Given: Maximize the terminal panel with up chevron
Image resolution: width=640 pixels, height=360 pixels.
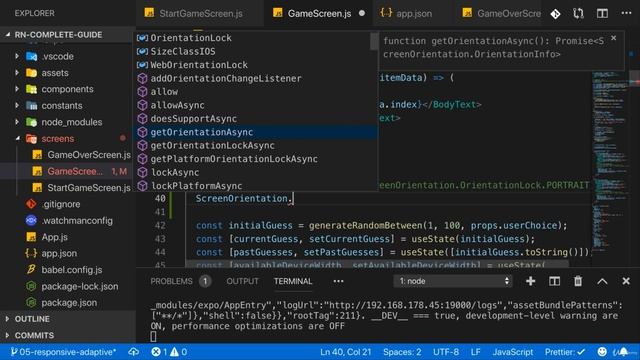Looking at the screenshot, I should 602,281.
